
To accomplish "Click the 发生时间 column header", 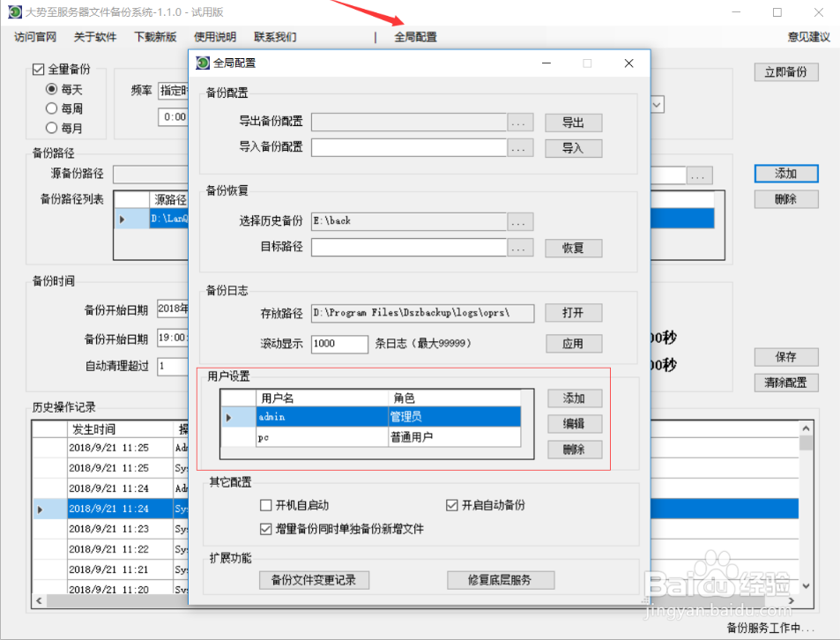I will 120,429.
